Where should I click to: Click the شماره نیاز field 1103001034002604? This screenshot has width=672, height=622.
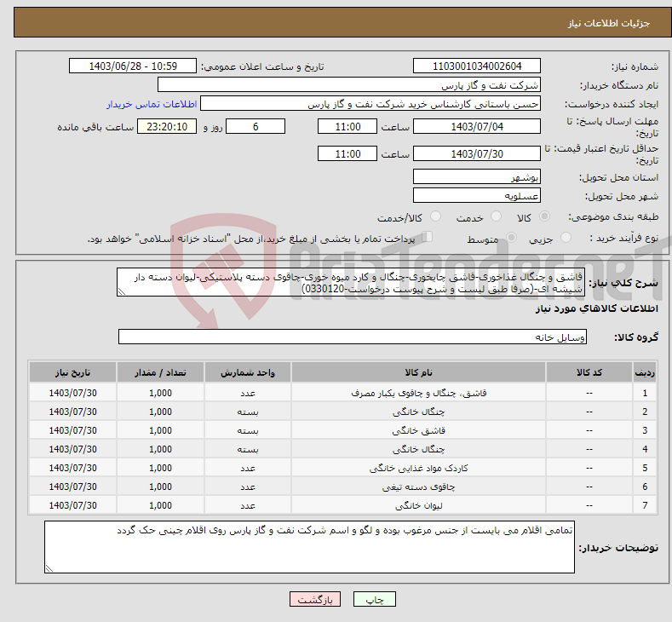pyautogui.click(x=477, y=66)
